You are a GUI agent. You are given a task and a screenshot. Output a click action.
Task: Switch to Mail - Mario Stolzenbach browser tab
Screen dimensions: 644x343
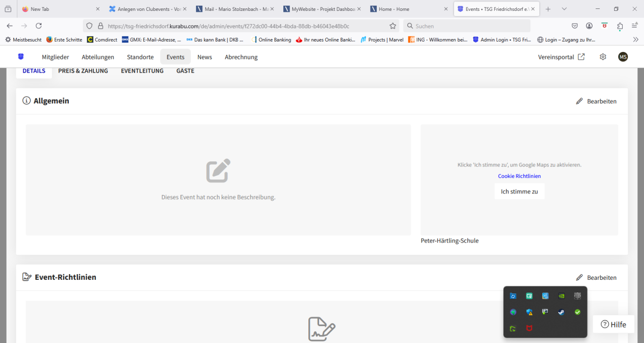(235, 9)
